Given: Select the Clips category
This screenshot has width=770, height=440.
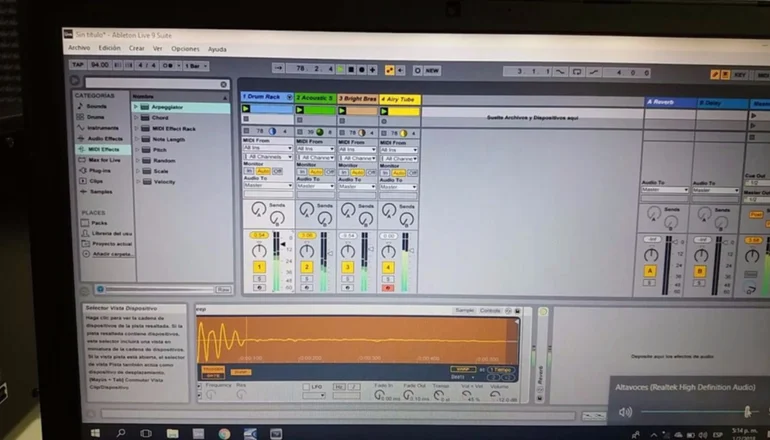Looking at the screenshot, I should point(96,181).
